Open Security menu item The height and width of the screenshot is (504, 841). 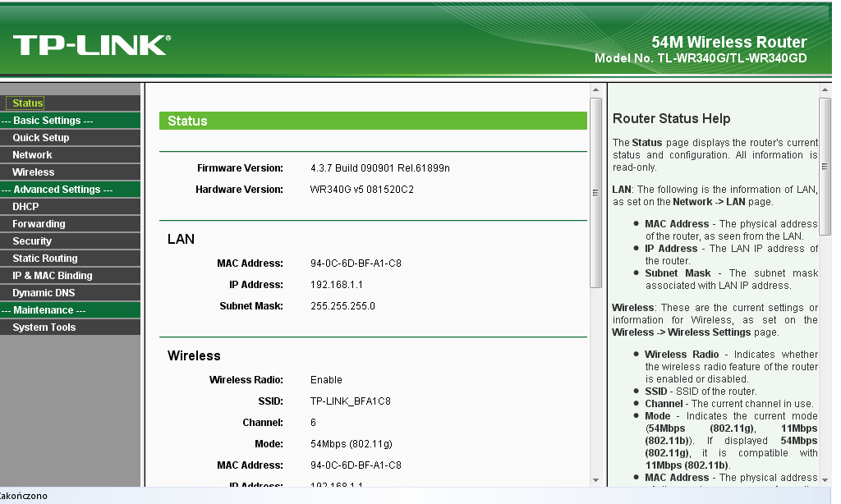tap(32, 241)
